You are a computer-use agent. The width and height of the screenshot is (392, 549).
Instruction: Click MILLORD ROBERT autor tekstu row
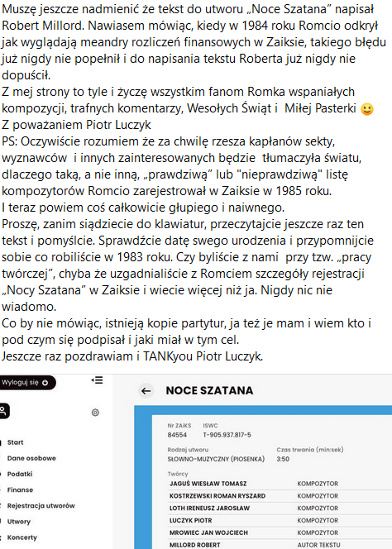(280, 544)
